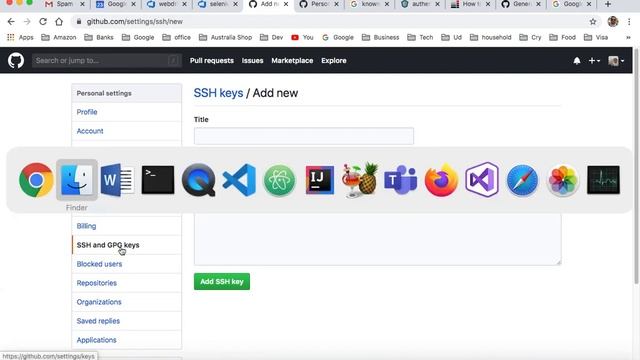Open the Apps shortcut in bookmarks bar
640x360 pixels.
point(20,37)
